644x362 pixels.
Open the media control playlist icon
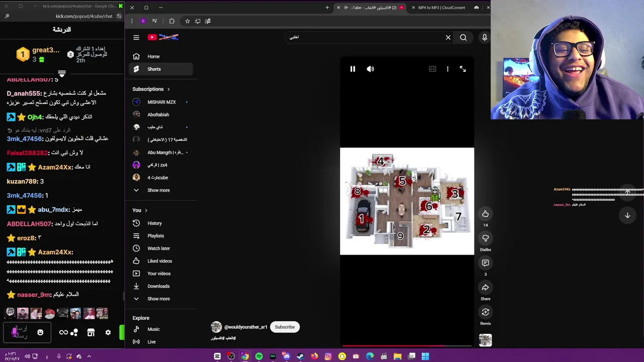coord(154,21)
